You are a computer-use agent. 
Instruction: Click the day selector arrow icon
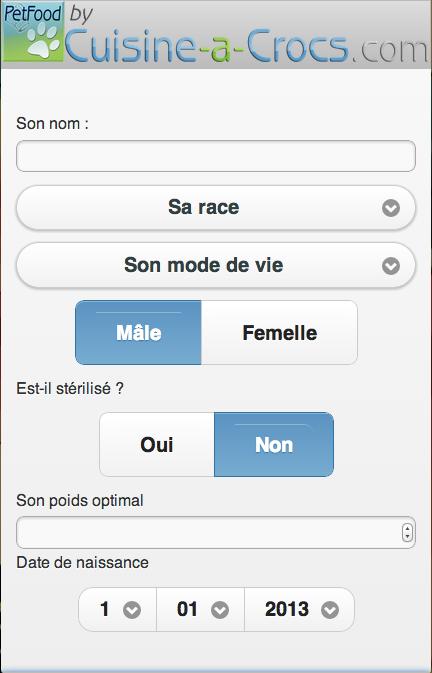point(132,610)
